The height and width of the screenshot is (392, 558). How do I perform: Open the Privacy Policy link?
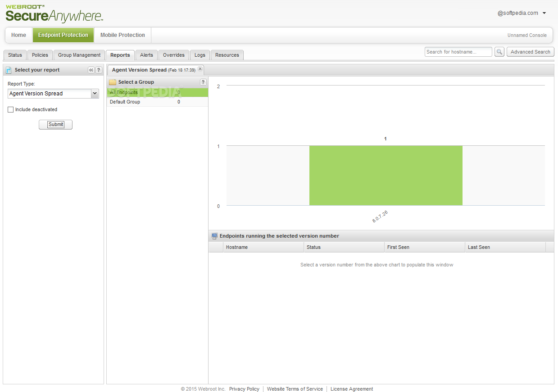pos(244,389)
